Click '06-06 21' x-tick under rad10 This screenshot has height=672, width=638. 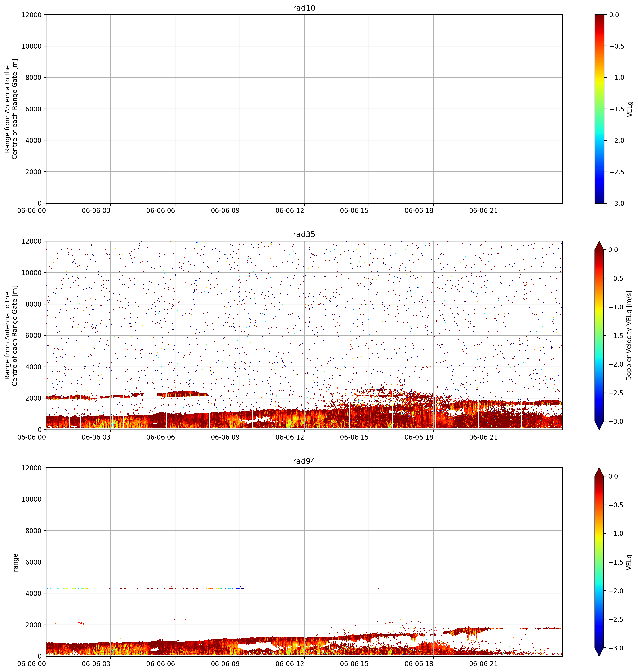click(483, 211)
